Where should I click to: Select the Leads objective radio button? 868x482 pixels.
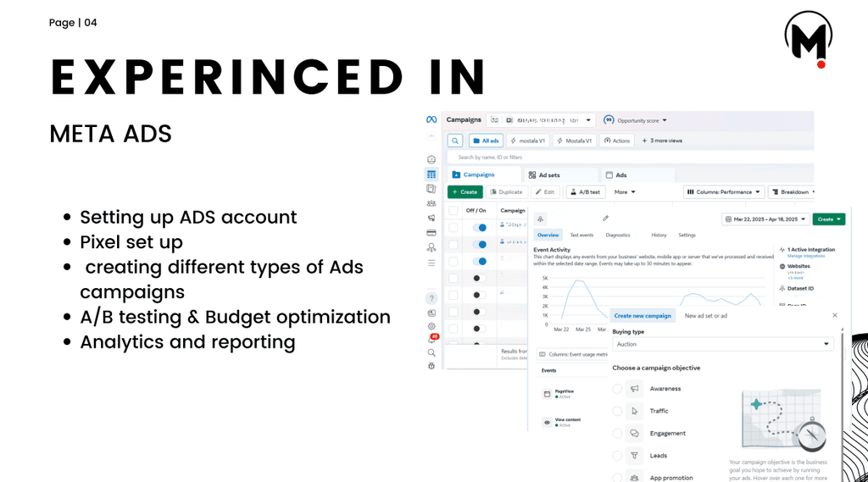point(617,456)
